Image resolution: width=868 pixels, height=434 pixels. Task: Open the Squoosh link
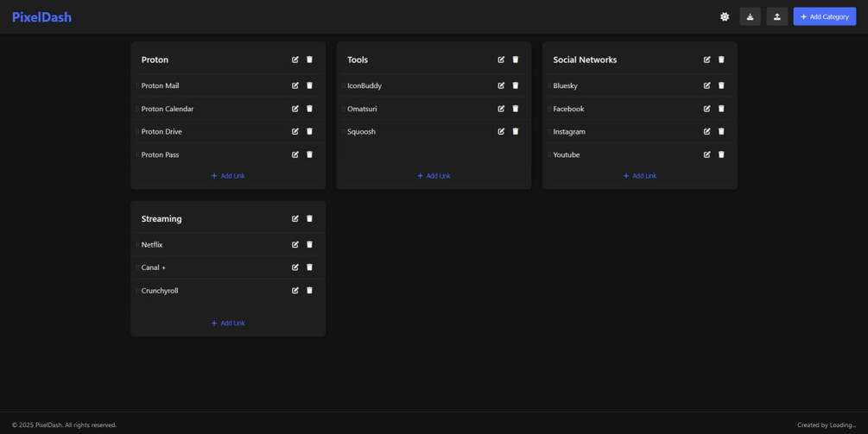pos(362,132)
